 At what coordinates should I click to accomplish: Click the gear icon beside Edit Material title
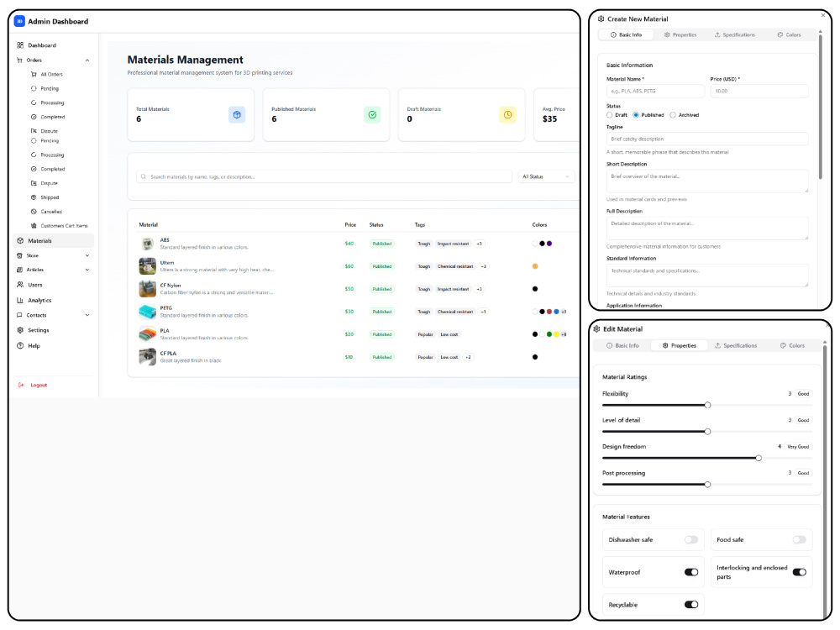click(596, 329)
